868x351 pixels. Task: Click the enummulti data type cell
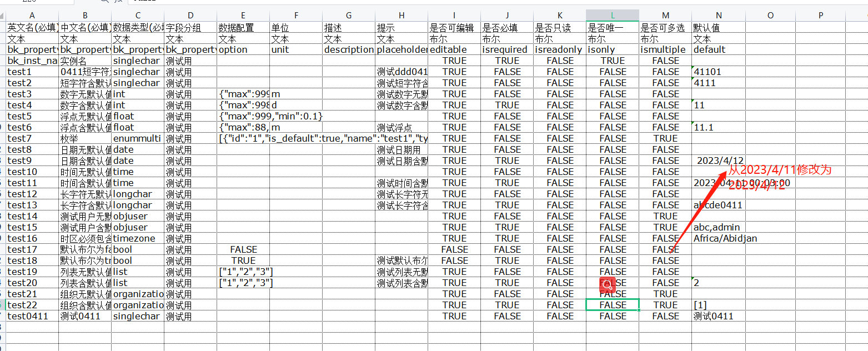click(x=138, y=138)
